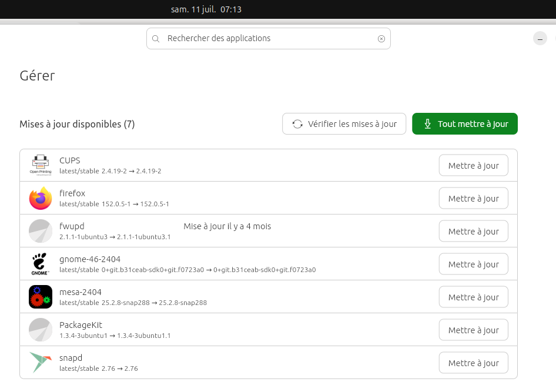556x392 pixels.
Task: Open the clock showing sam. 11 juil. 07:13
Action: point(206,9)
